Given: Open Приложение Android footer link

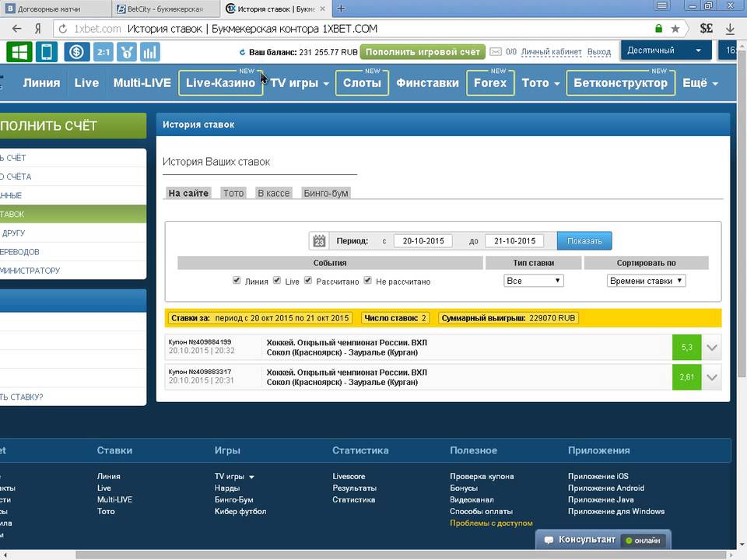Looking at the screenshot, I should [606, 488].
